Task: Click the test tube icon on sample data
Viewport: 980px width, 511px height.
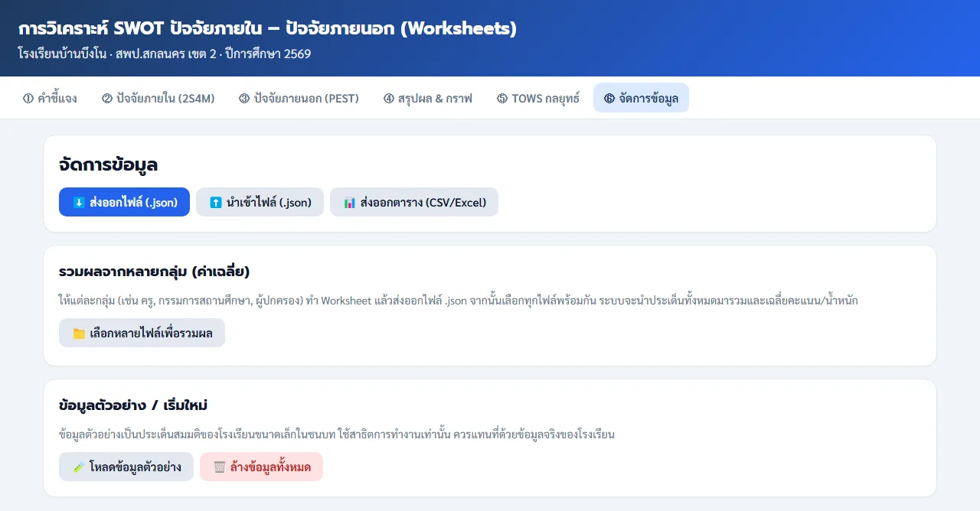Action: coord(79,467)
